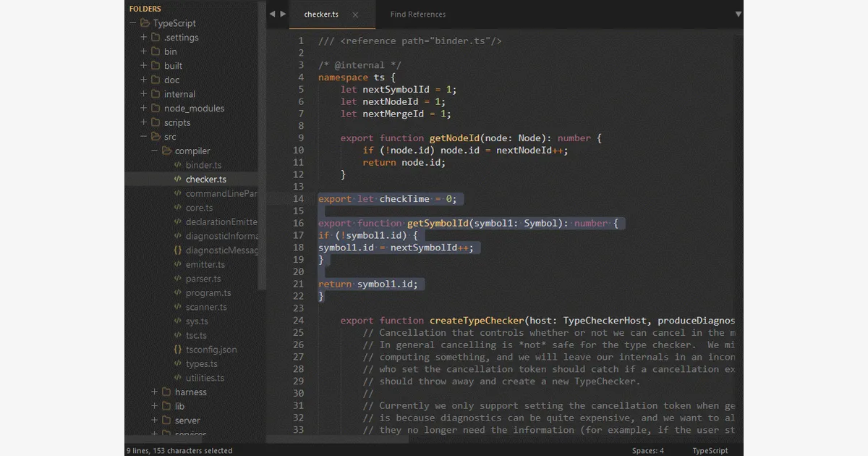
Task: Collapse the TypeScript root folder
Action: tap(134, 23)
